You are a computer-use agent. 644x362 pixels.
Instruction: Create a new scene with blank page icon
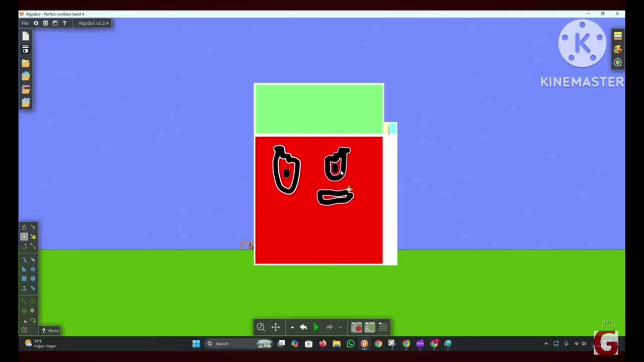[x=26, y=36]
